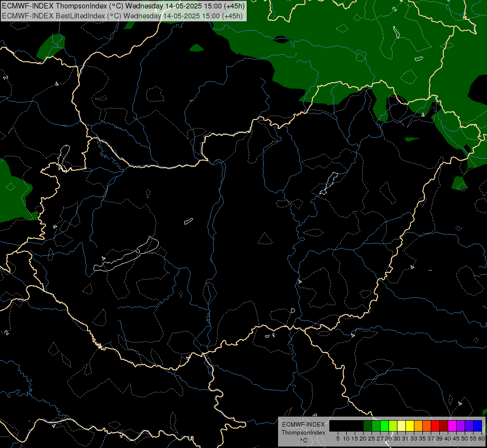Select the violet 50–55 legend swatch
The width and height of the screenshot is (487, 448).
(469, 426)
